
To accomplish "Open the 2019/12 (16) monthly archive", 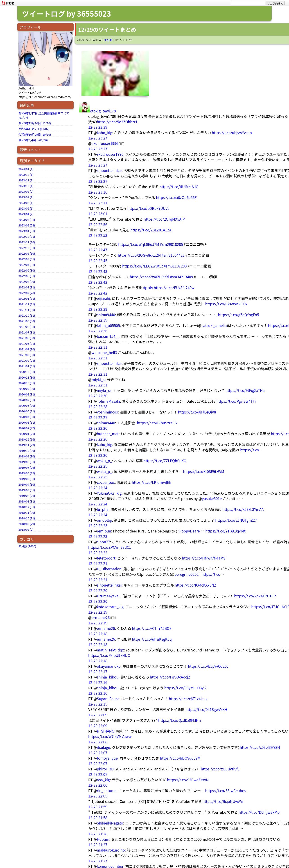I will click(27, 439).
